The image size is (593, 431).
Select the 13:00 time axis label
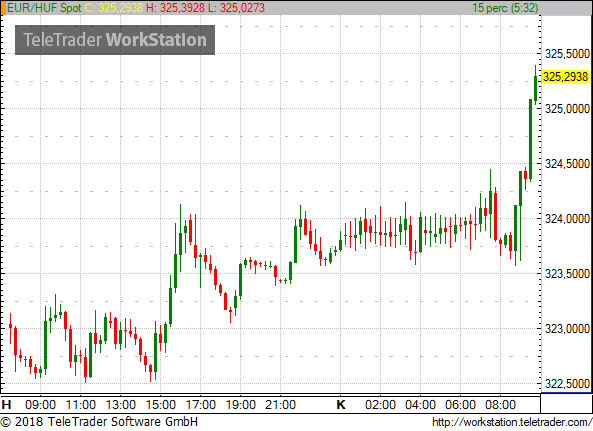tap(121, 405)
